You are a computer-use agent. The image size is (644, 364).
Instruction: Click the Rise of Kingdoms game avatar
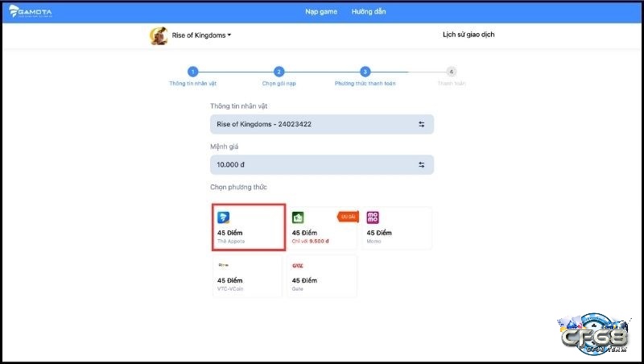159,35
